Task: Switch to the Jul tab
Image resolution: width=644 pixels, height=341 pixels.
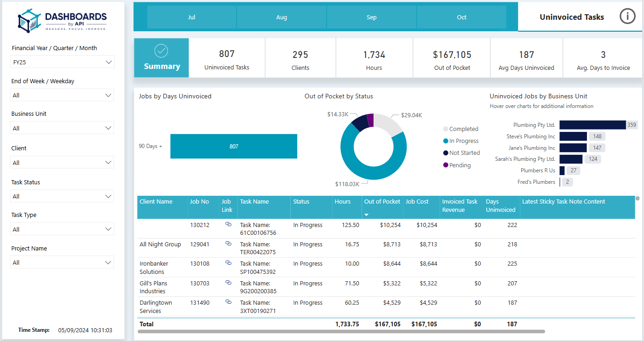Action: click(x=192, y=17)
